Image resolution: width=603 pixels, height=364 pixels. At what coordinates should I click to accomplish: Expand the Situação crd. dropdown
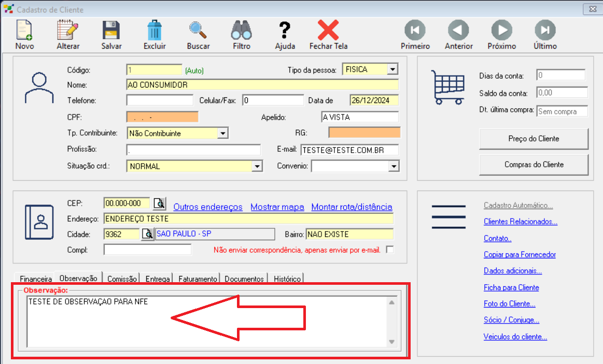tap(257, 166)
